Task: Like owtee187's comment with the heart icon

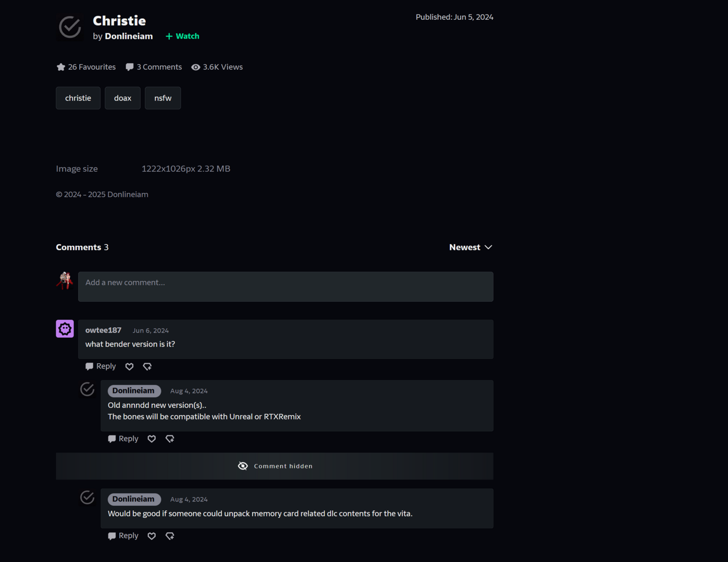Action: click(x=130, y=367)
